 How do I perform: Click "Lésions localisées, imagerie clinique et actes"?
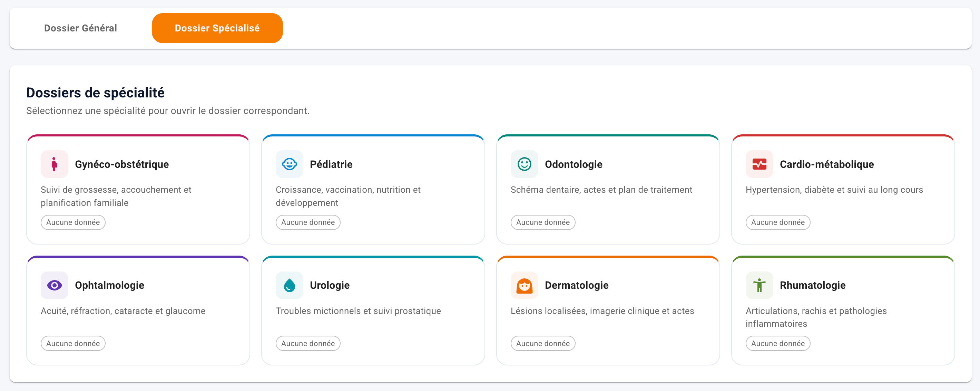(602, 311)
